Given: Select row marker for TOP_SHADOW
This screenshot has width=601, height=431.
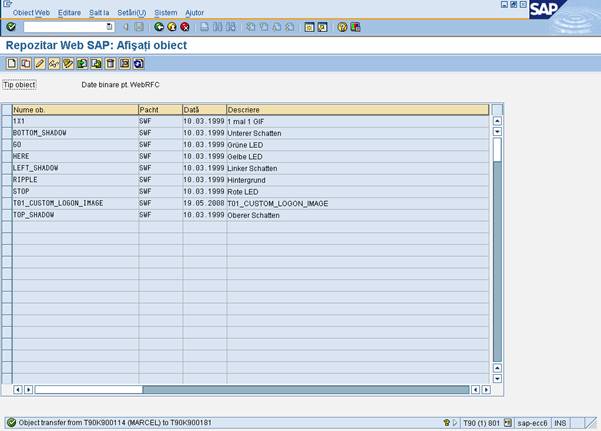Looking at the screenshot, I should point(7,215).
